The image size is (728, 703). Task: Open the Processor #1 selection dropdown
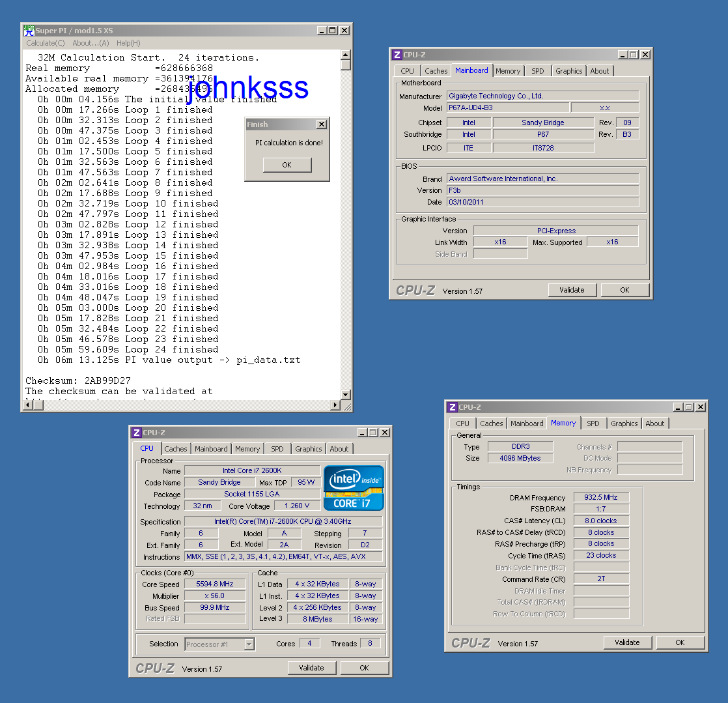249,644
